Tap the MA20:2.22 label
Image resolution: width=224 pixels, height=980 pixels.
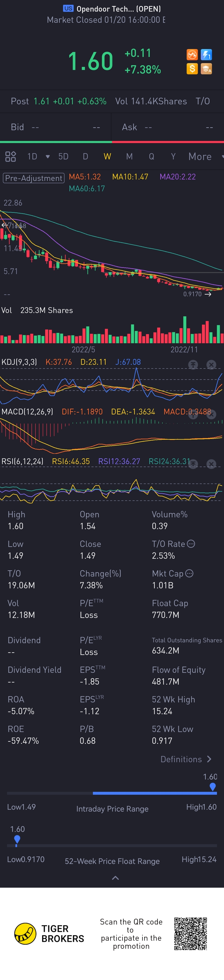point(178,177)
